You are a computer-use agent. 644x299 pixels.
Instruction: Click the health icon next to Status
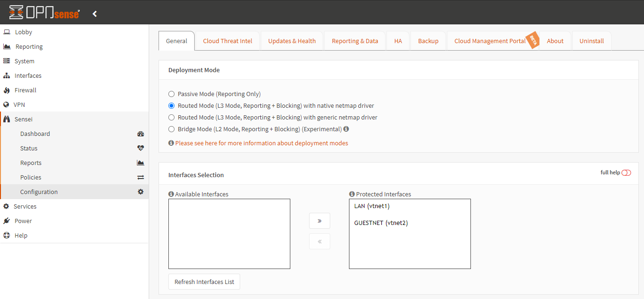pos(140,148)
